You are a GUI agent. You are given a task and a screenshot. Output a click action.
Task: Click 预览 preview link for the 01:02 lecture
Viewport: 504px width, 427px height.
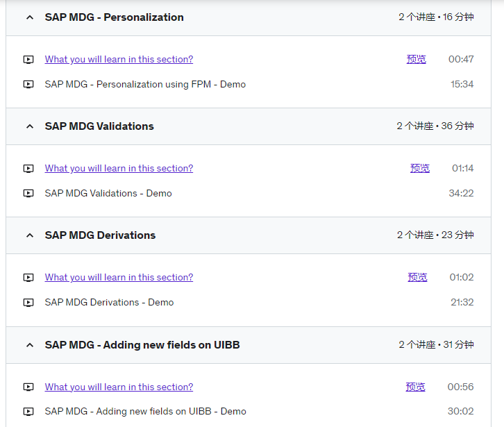(x=417, y=277)
